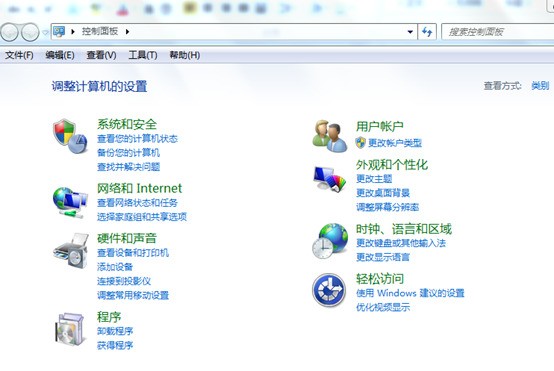The height and width of the screenshot is (371, 554).
Task: Expand the arrow before 控制面板 breadcrumb
Action: (x=72, y=32)
